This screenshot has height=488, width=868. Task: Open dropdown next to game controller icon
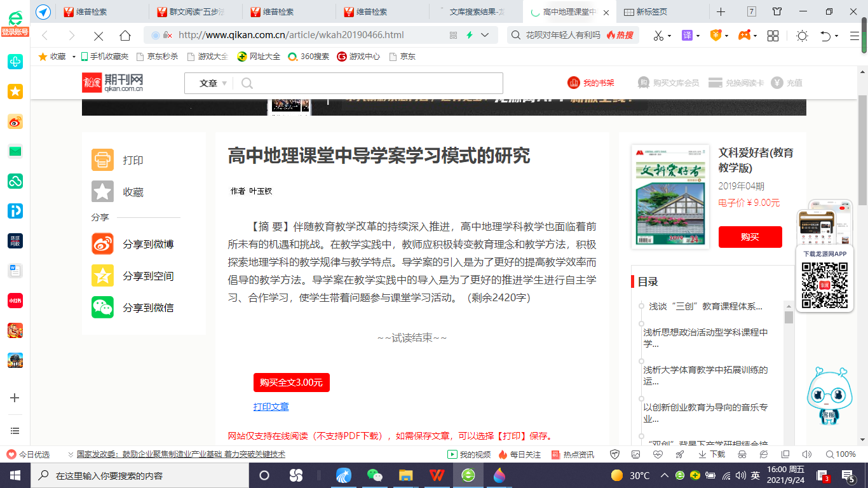(756, 36)
